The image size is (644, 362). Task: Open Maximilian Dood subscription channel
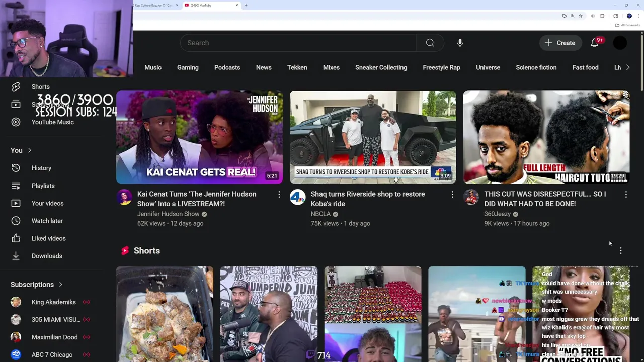pos(55,337)
